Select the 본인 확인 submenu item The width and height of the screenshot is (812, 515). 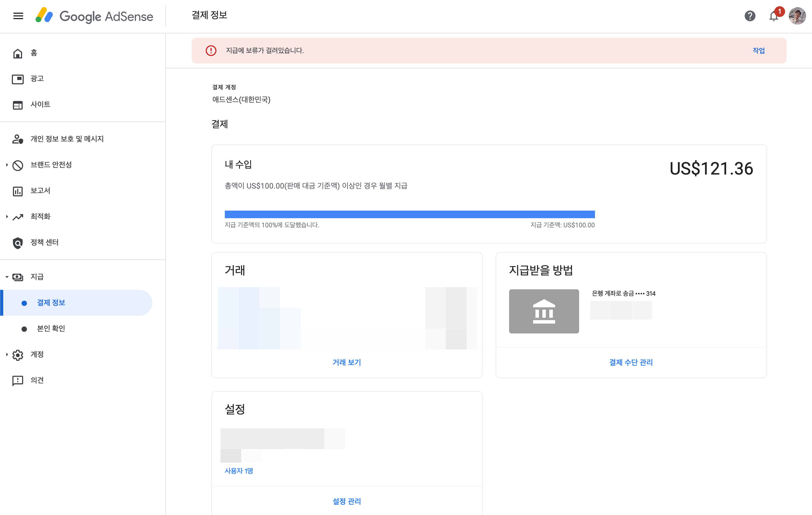point(51,329)
